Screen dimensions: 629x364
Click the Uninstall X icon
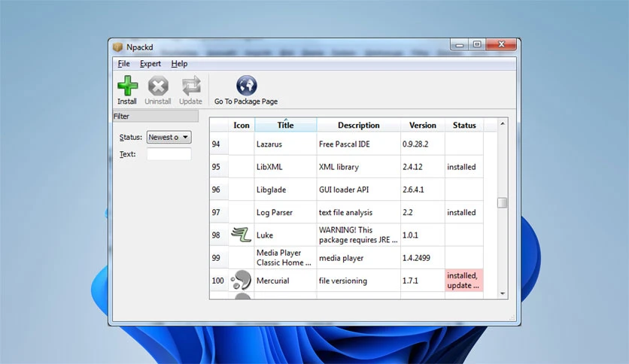158,86
